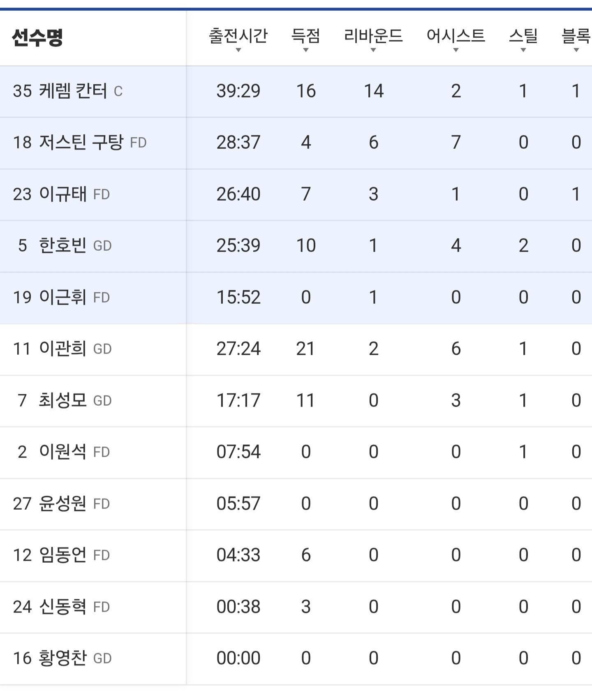
Task: Open player 케렘 칸터 row
Action: (x=296, y=91)
